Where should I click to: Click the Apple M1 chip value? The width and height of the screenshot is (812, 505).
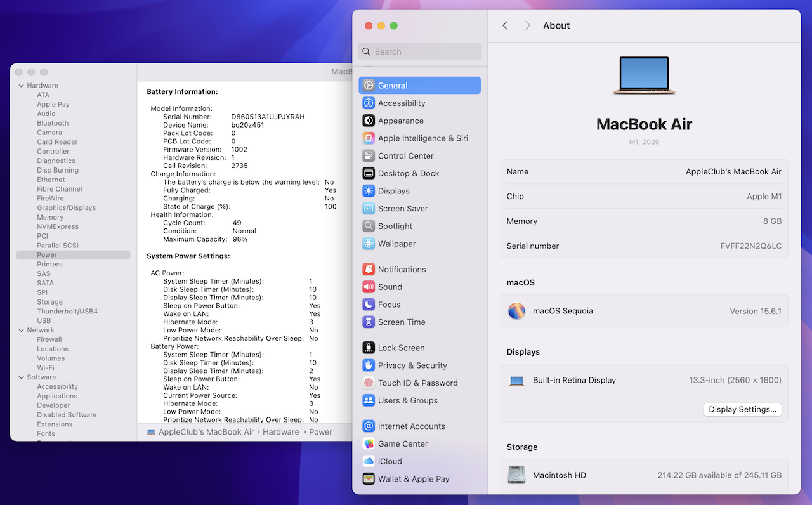point(764,197)
